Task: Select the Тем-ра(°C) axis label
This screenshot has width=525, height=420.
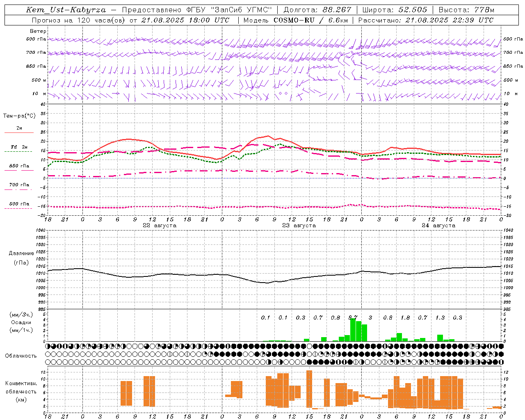Action: (19, 116)
